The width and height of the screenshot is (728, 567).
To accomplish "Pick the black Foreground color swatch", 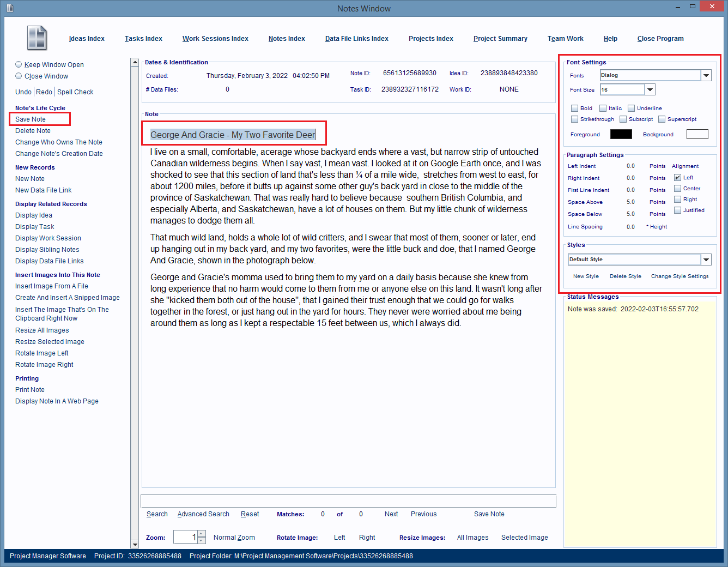I will 621,134.
